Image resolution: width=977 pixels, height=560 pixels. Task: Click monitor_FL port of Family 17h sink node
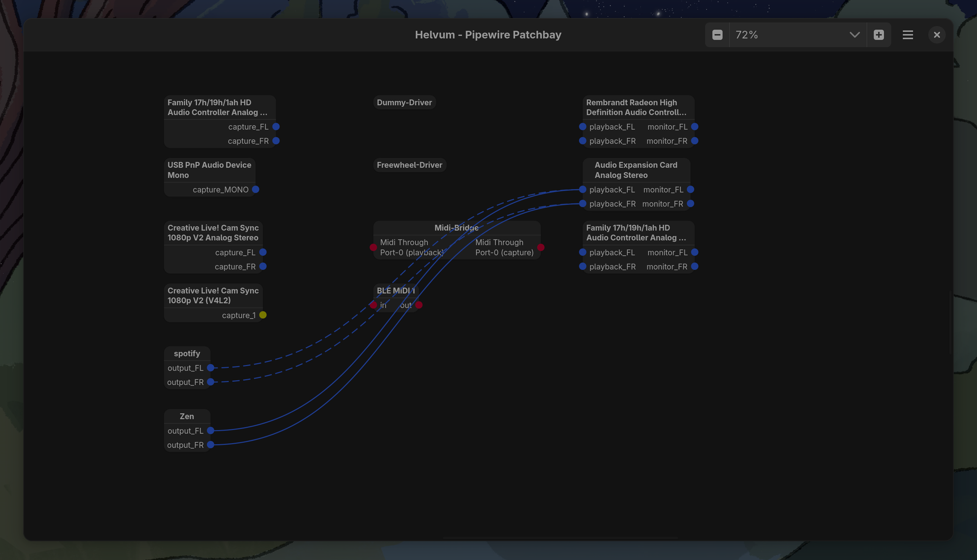tap(695, 252)
